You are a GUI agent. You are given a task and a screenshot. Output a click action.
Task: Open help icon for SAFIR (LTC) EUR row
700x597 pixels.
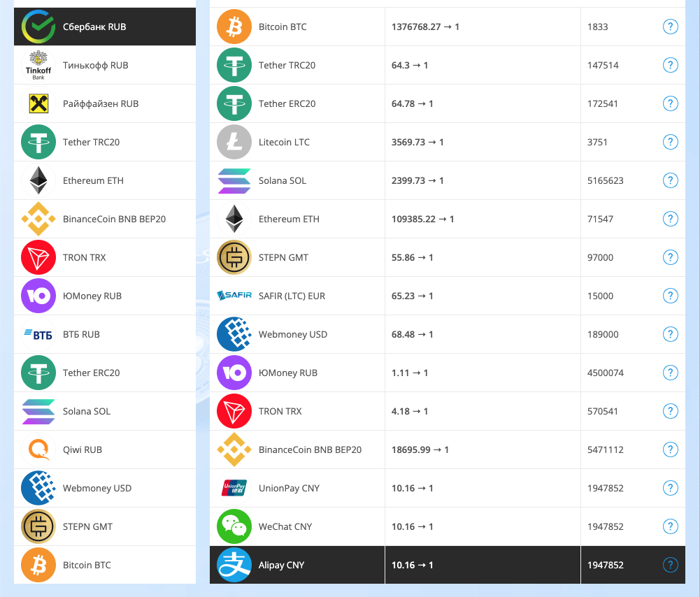click(x=670, y=296)
